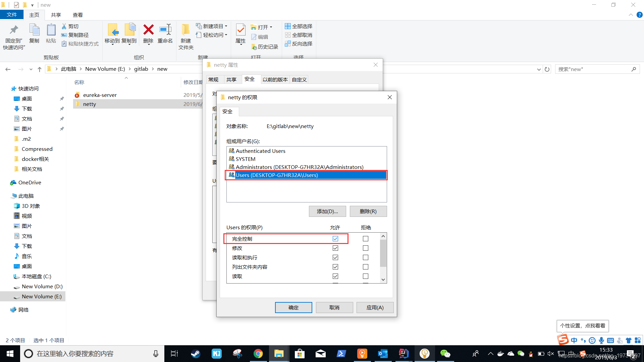644x362 pixels.
Task: Toggle Allow for Full control (完全控制)
Action: (x=335, y=239)
